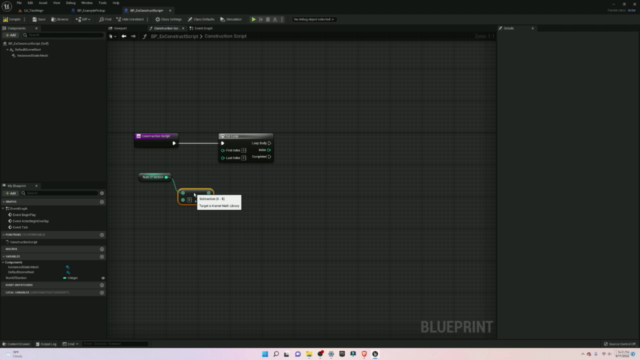Compile the blueprint with the Compile button
Image resolution: width=640 pixels, height=360 pixels.
click(12, 19)
